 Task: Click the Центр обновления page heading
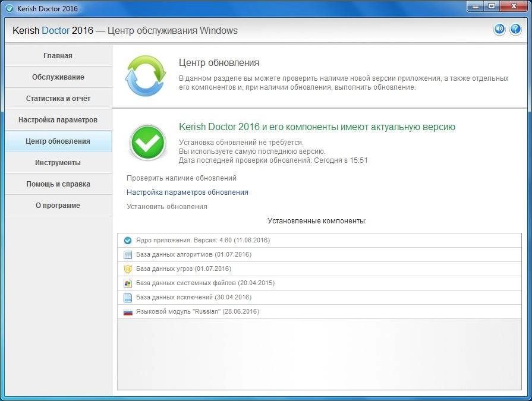(x=219, y=63)
